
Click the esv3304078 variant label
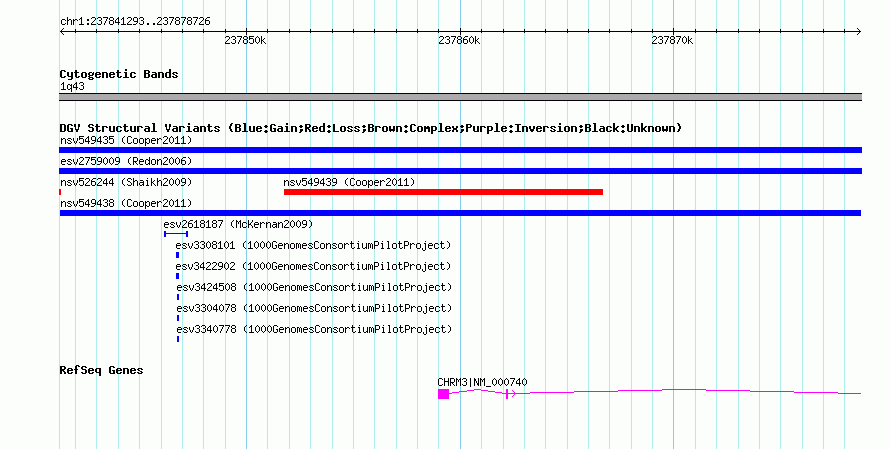pos(314,308)
